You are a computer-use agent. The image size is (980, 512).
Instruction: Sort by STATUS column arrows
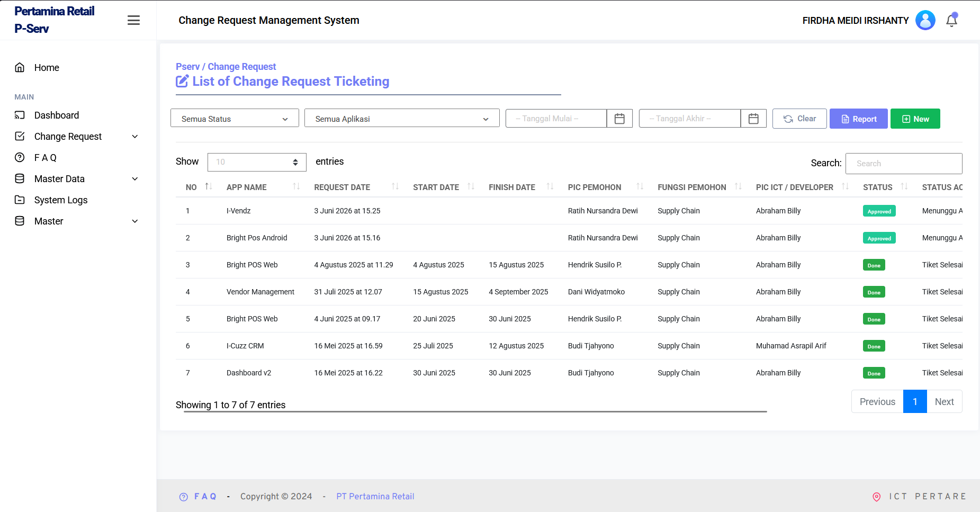(x=904, y=186)
